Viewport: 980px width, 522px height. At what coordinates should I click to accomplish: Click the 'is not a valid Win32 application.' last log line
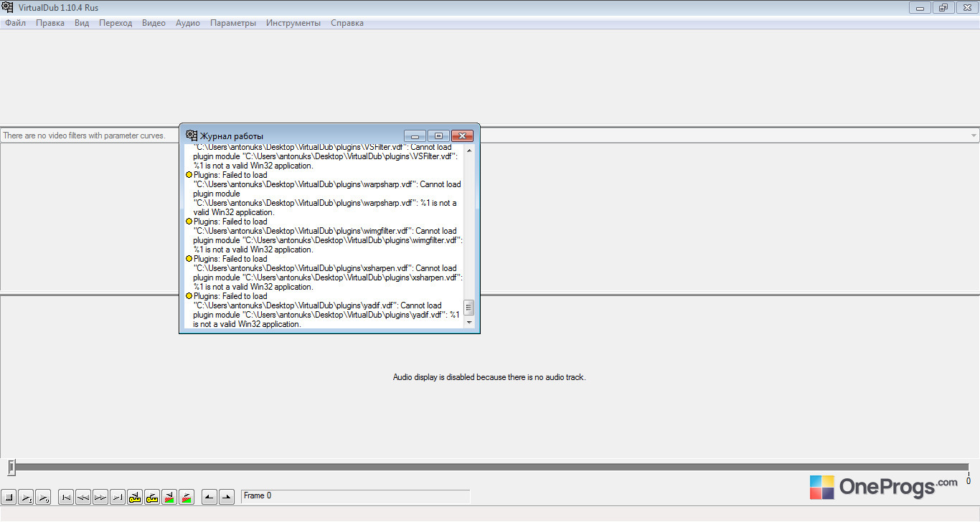[247, 324]
